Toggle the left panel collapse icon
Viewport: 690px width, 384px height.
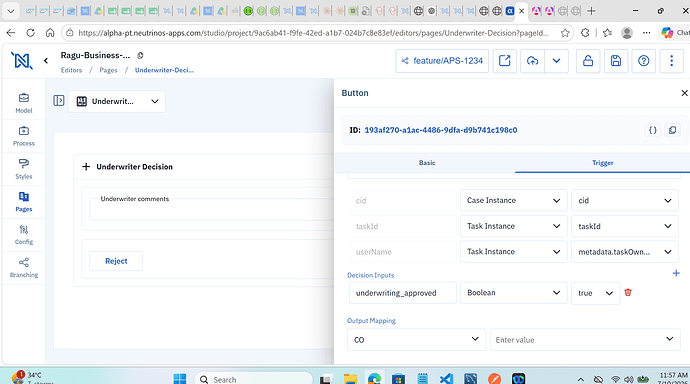(x=59, y=101)
